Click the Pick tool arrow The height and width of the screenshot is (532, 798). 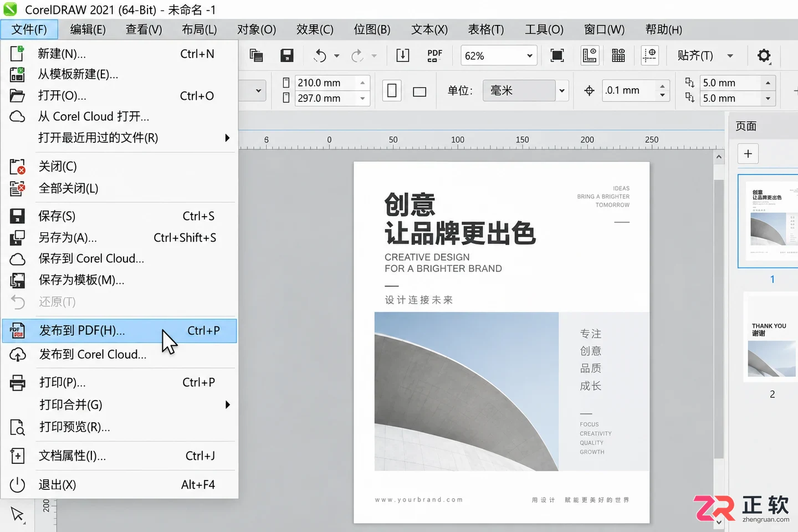tap(17, 514)
